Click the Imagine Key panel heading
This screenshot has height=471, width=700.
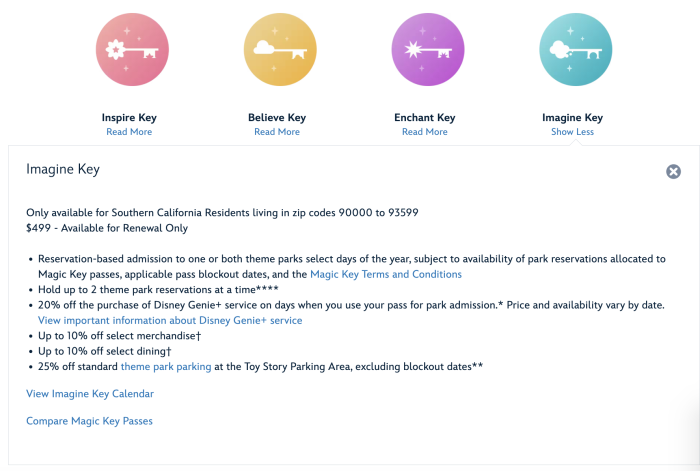63,170
